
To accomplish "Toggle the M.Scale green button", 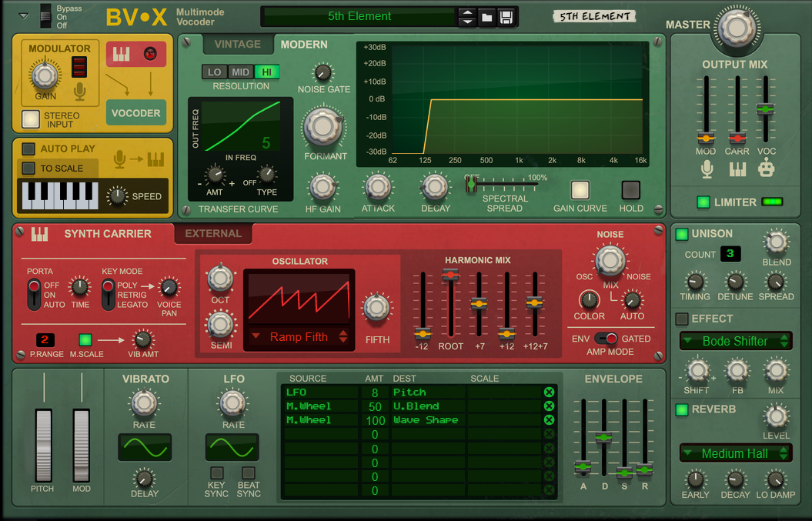I will (x=85, y=339).
